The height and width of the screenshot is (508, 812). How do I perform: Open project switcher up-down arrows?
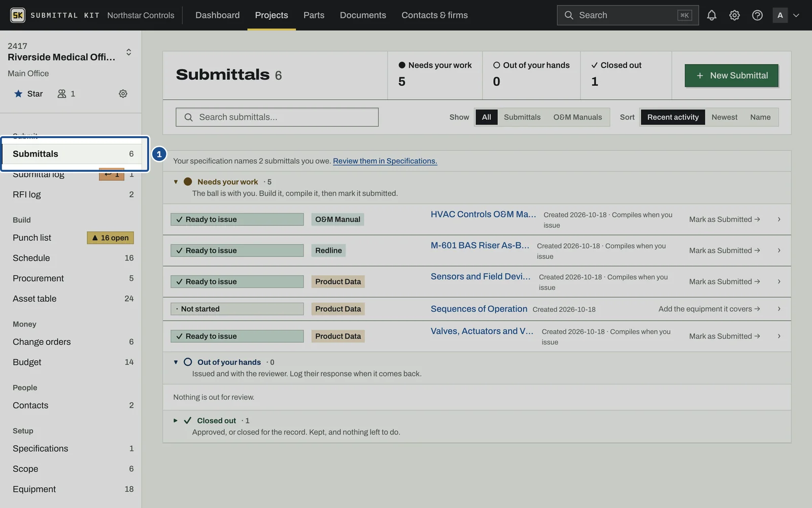coord(129,52)
